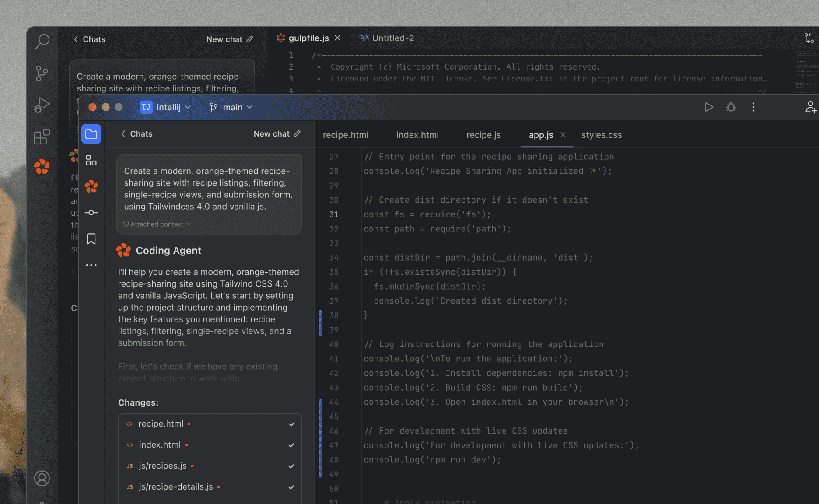
Task: Start debugging with the bug icon
Action: point(731,107)
